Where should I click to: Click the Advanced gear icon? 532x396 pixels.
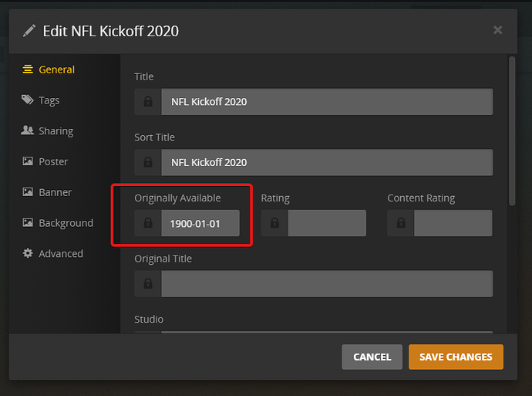[x=28, y=253]
